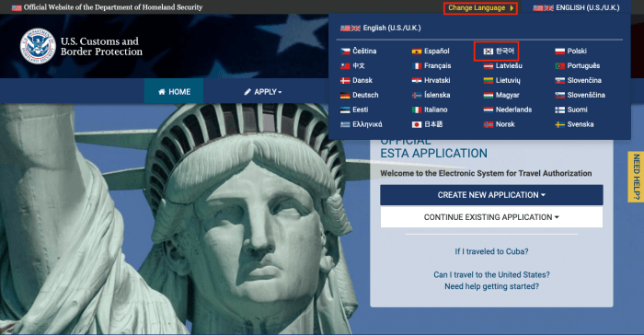Click the Slovenian flag icon beside Slovenščina
This screenshot has width=644, height=335.
[559, 96]
